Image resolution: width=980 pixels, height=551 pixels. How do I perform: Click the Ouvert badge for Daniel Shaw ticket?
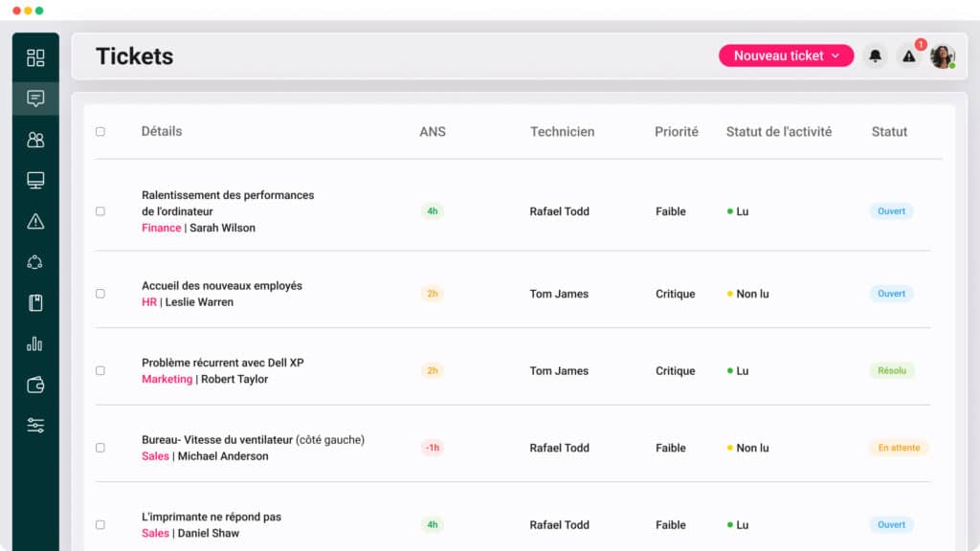(x=891, y=525)
